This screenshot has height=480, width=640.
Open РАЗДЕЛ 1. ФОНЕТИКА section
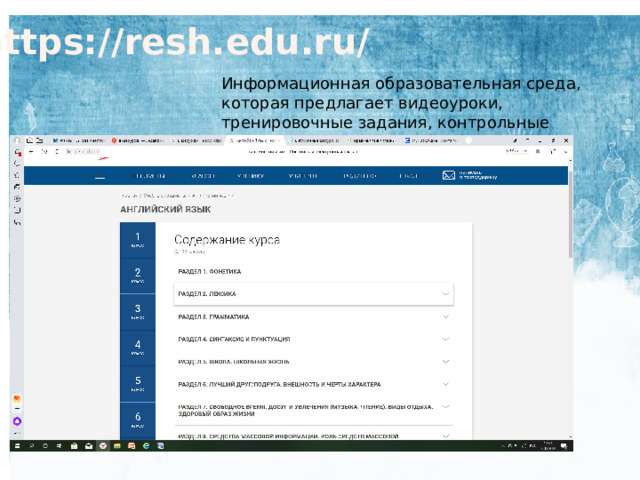pos(209,271)
